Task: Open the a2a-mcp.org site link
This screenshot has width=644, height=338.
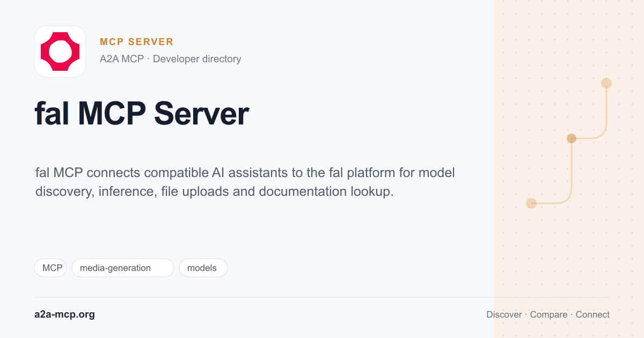Action: pyautogui.click(x=64, y=314)
